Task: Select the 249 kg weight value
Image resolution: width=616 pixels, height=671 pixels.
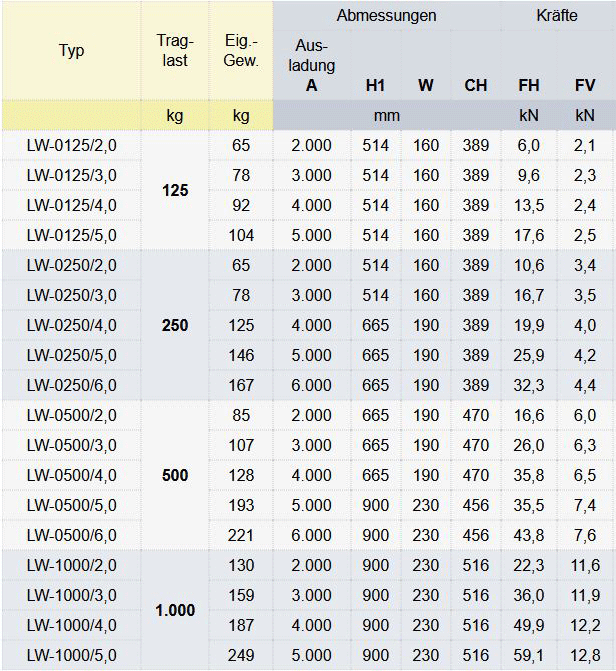Action: tap(241, 656)
